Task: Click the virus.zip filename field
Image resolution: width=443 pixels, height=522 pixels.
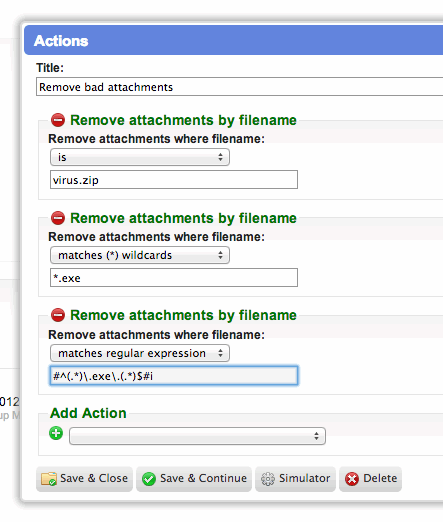Action: [x=174, y=180]
